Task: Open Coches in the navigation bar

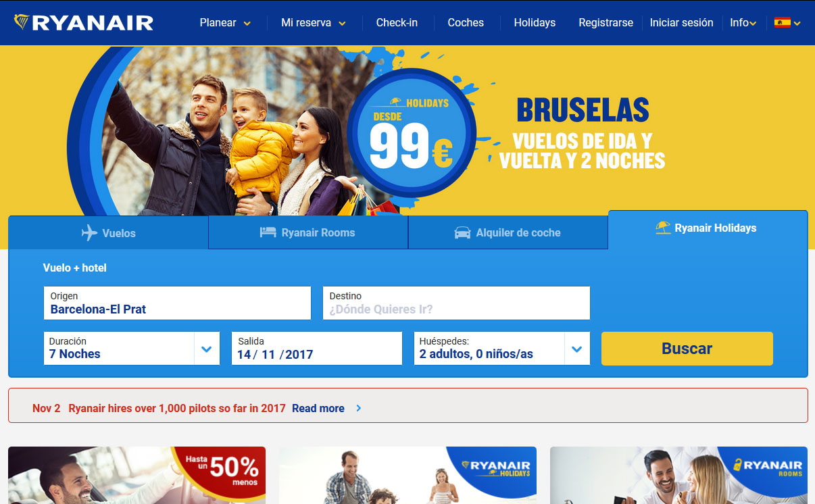Action: point(466,22)
